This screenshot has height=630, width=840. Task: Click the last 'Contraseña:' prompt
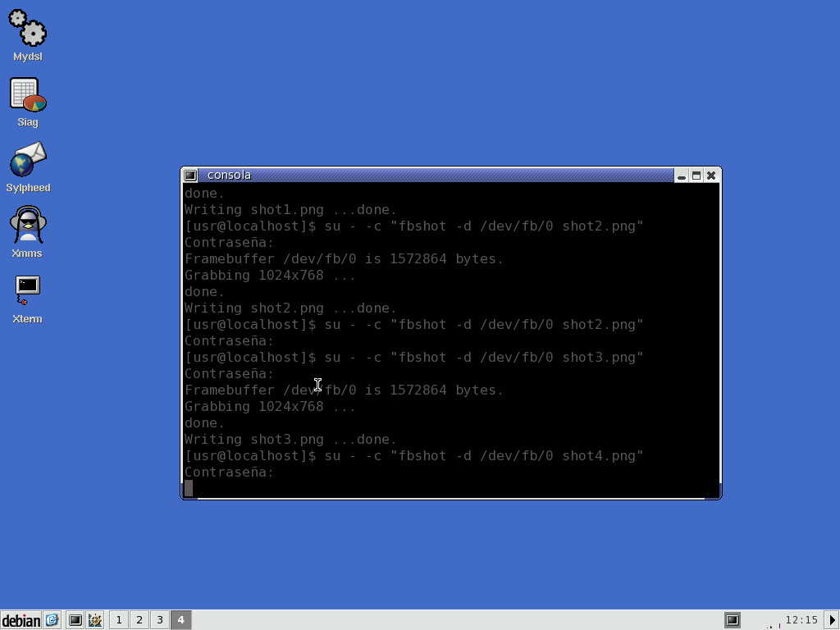pyautogui.click(x=229, y=472)
